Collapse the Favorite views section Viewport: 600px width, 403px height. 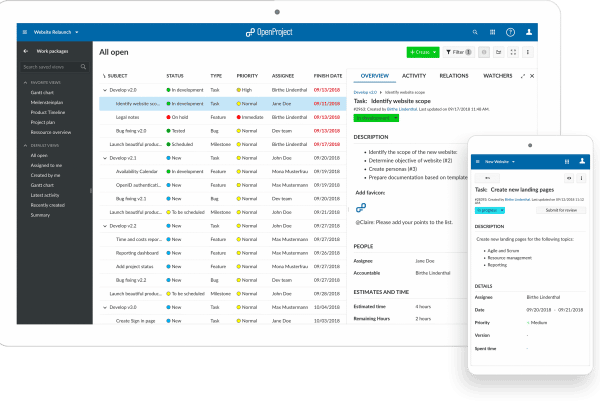click(25, 82)
